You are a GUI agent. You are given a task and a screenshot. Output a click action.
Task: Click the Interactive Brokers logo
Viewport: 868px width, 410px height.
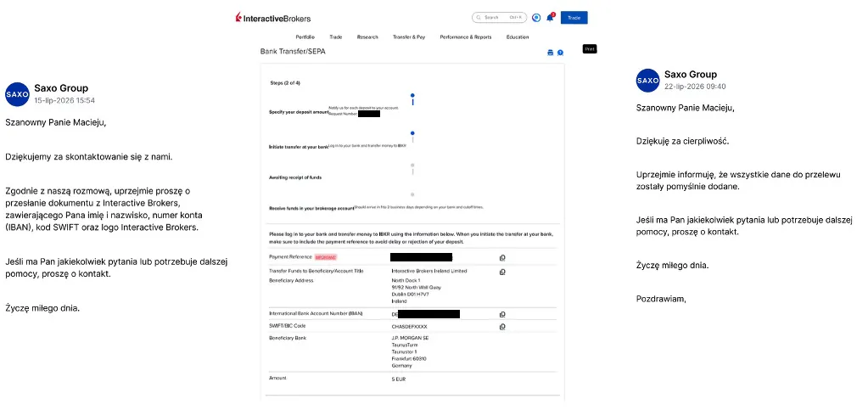tap(273, 19)
